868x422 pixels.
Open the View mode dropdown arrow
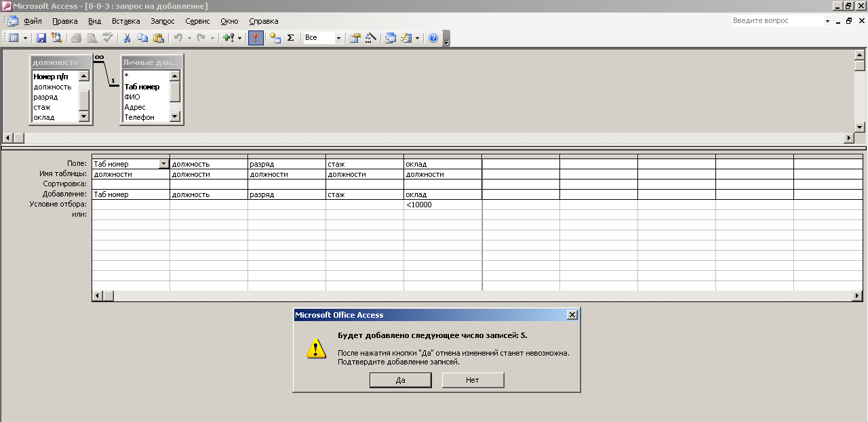pos(25,38)
